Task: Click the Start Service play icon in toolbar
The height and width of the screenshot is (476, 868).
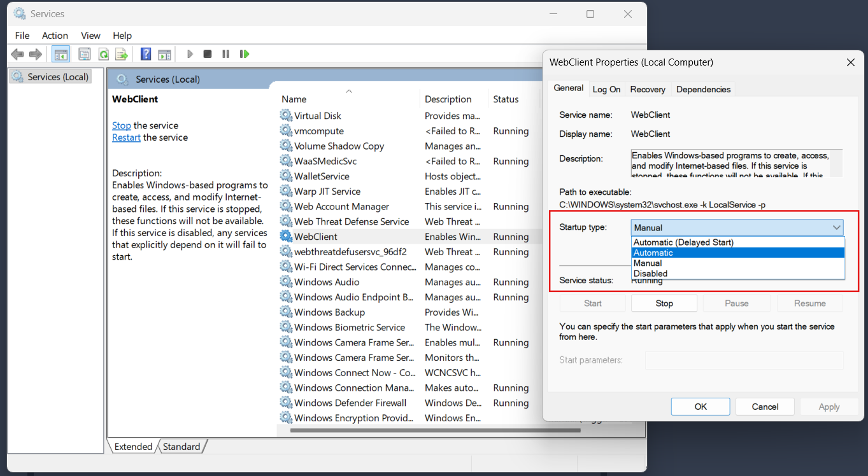Action: tap(190, 55)
